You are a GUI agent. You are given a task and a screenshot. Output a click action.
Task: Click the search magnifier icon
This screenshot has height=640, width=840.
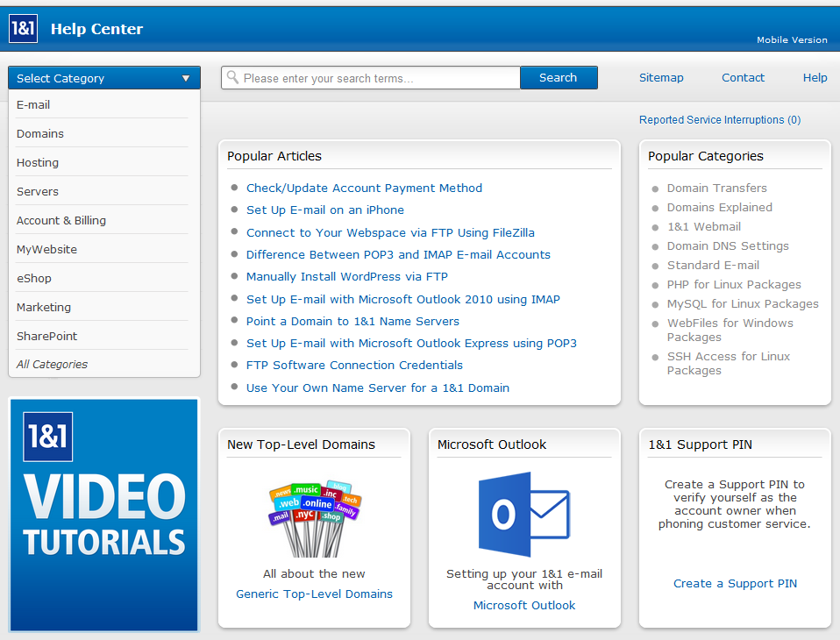point(232,77)
